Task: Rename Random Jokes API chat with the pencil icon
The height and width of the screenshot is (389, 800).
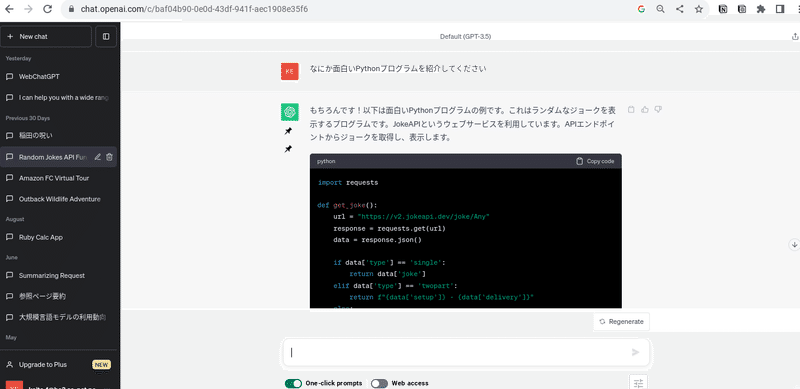Action: 97,157
